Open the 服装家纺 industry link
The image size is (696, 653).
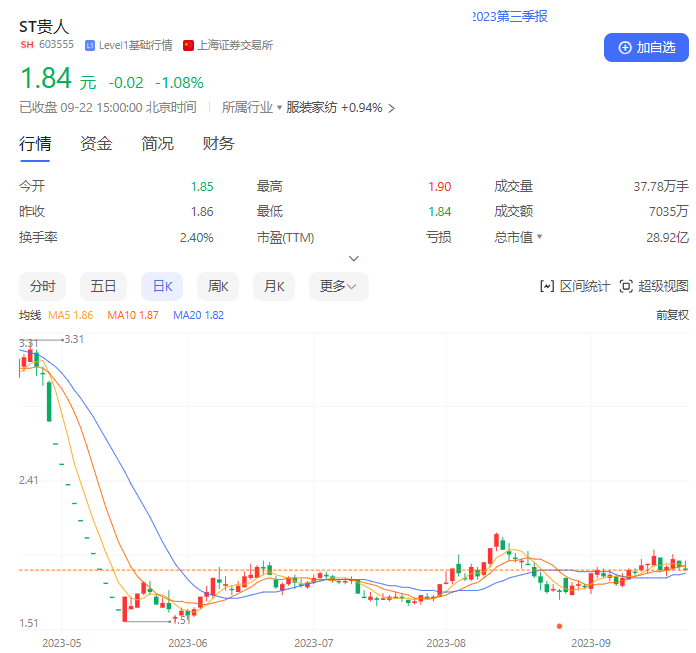[312, 107]
